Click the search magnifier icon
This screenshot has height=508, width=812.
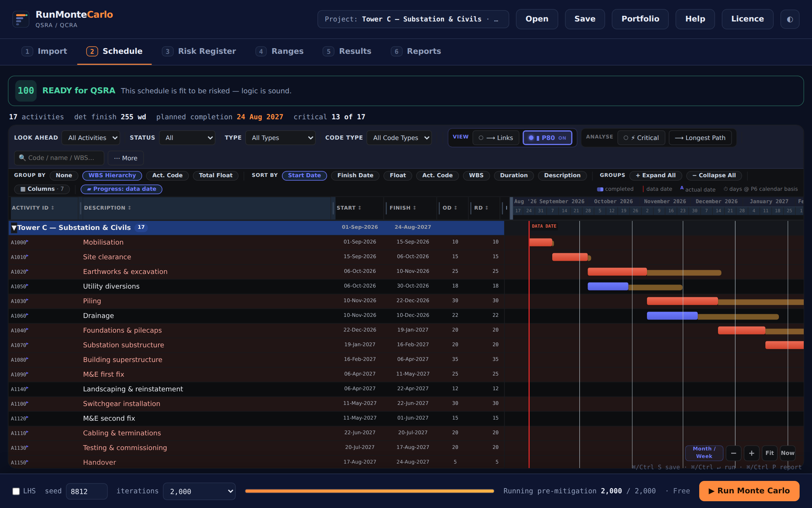click(22, 158)
